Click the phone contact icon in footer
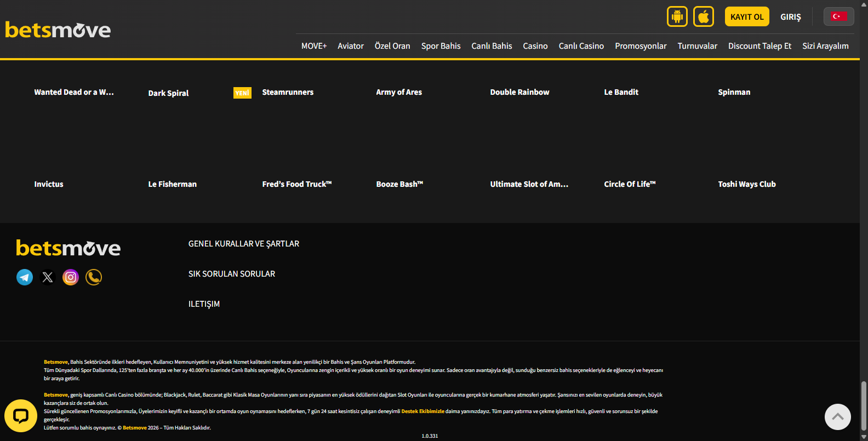The width and height of the screenshot is (868, 441). pos(94,277)
